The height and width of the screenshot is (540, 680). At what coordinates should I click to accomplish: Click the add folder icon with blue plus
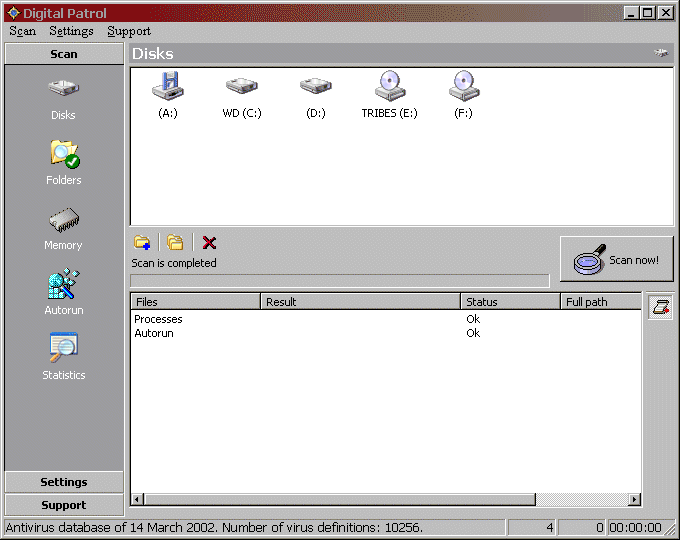click(x=142, y=242)
